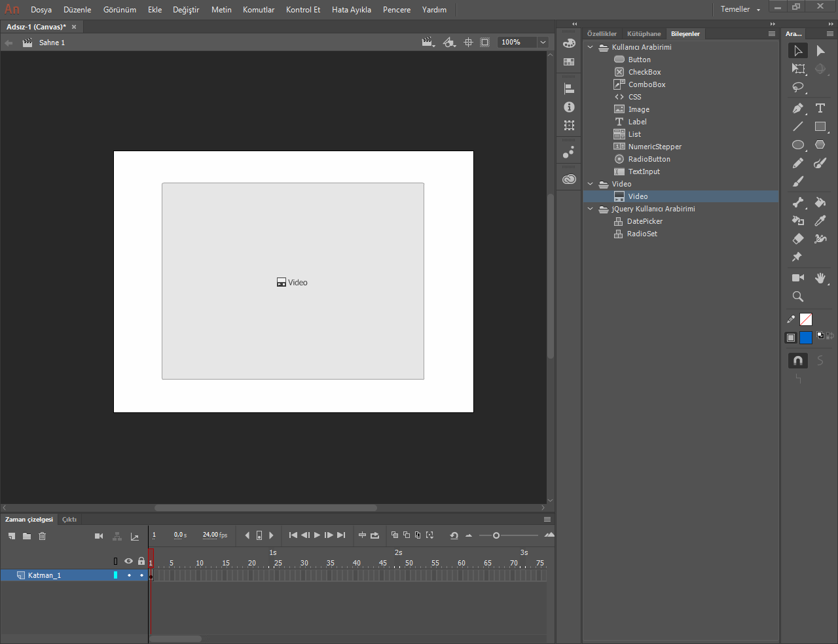Select the Text tool

(820, 108)
